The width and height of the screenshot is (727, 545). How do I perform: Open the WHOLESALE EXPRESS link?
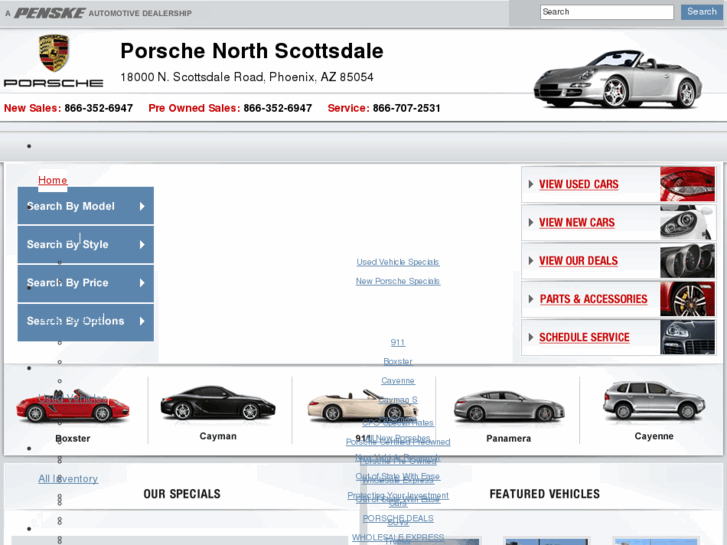[398, 537]
